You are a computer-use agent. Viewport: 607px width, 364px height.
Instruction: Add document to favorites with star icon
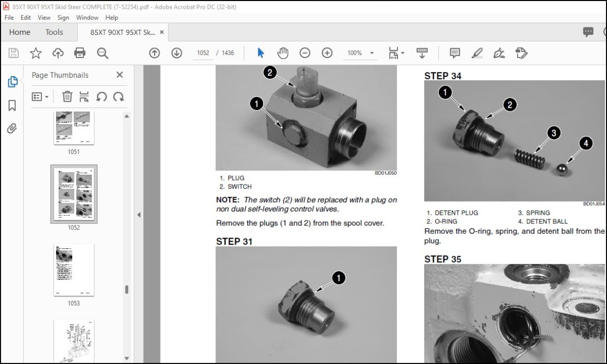click(x=36, y=53)
